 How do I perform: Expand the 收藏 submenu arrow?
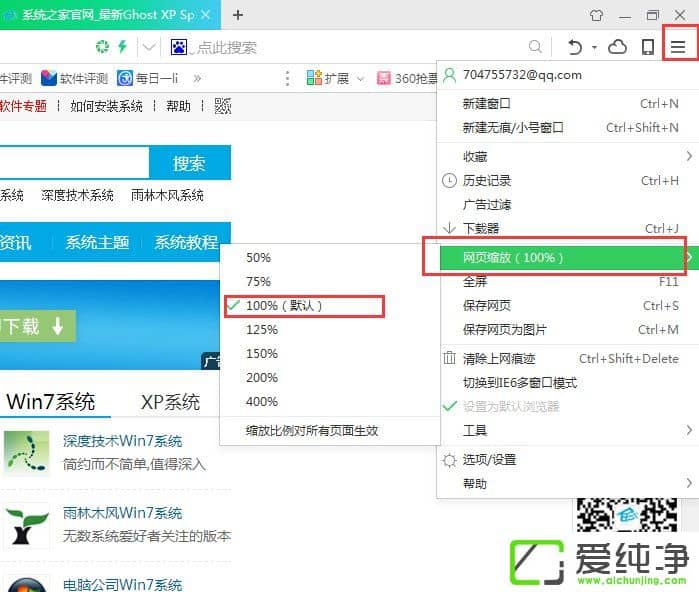[688, 156]
